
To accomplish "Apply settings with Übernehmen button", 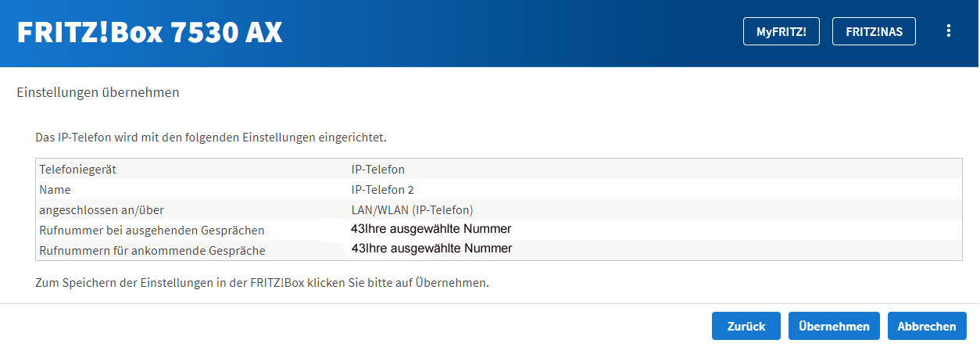I will (834, 327).
